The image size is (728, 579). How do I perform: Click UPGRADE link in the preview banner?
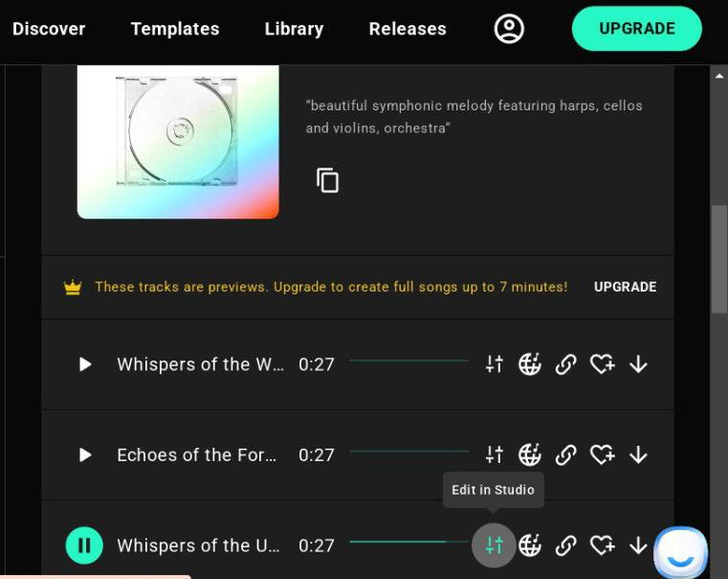click(x=625, y=286)
